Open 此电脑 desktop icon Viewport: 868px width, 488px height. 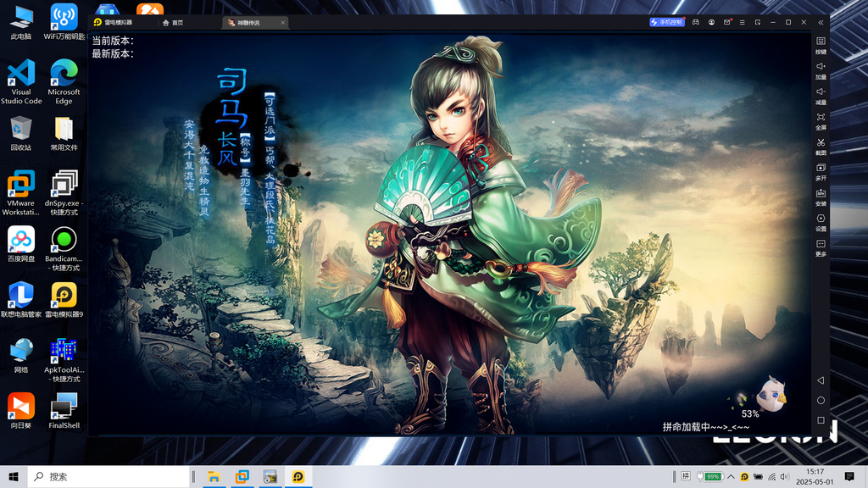click(x=21, y=23)
